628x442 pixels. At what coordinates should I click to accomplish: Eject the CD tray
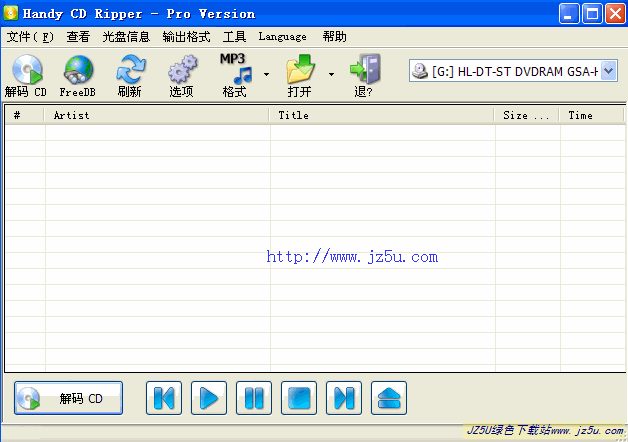click(389, 398)
